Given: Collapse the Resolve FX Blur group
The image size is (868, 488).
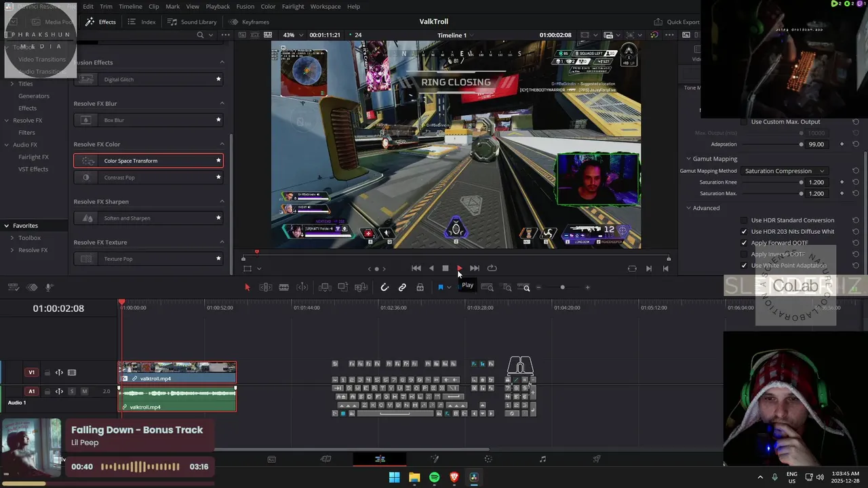Looking at the screenshot, I should point(222,104).
